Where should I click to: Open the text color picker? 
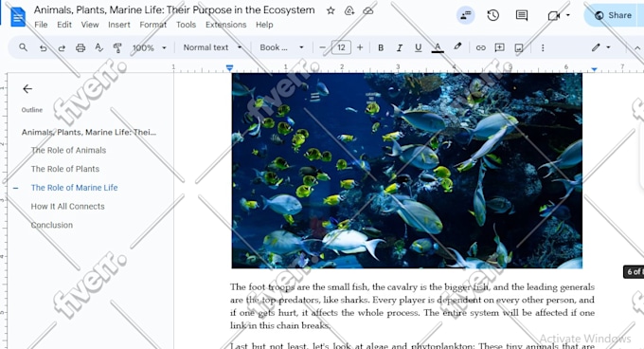click(x=438, y=47)
